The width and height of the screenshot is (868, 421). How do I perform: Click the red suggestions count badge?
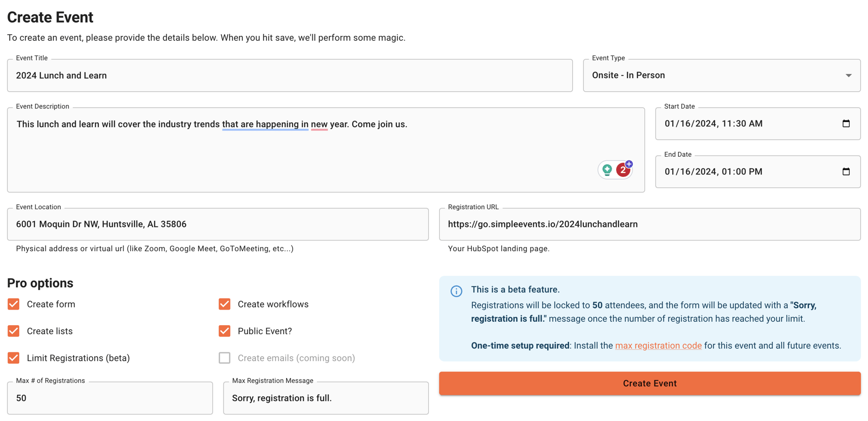pyautogui.click(x=623, y=170)
